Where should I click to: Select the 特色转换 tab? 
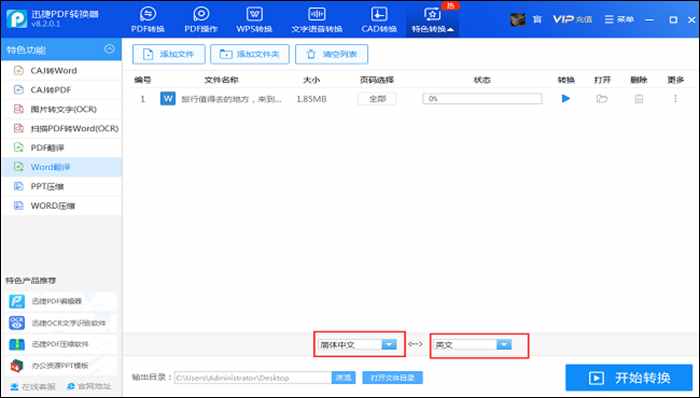(433, 20)
